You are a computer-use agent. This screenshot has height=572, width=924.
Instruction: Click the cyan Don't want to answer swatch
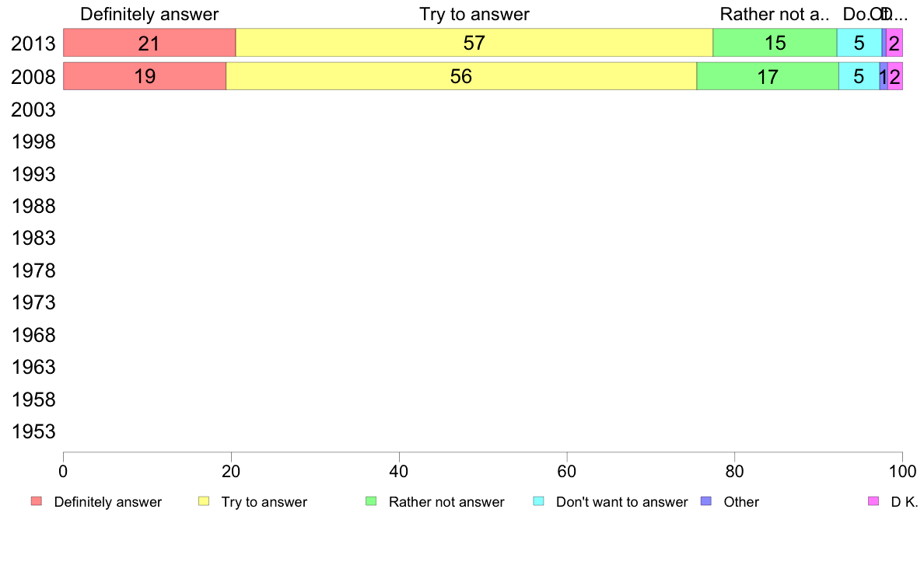pos(538,501)
